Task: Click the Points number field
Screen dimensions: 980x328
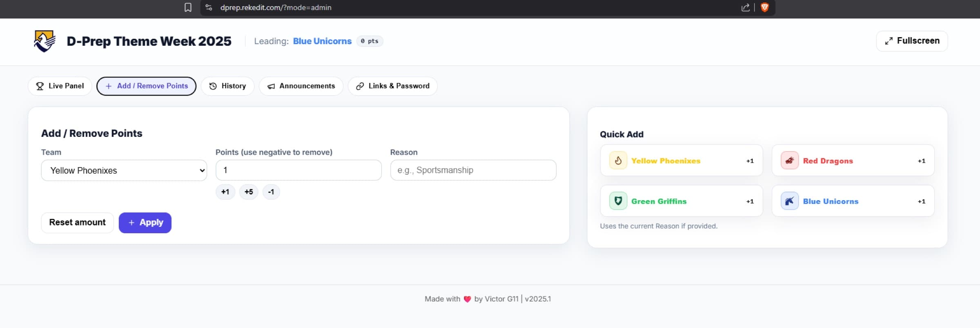Action: (x=298, y=170)
